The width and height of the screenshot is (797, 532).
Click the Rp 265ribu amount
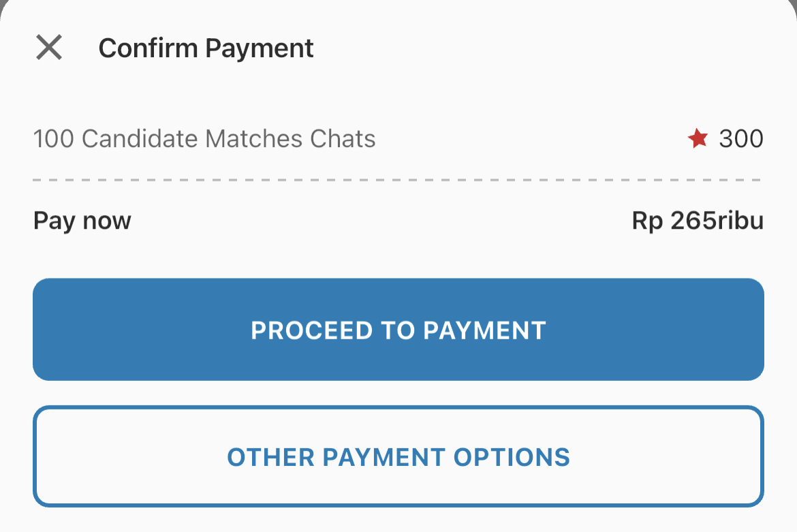point(696,220)
